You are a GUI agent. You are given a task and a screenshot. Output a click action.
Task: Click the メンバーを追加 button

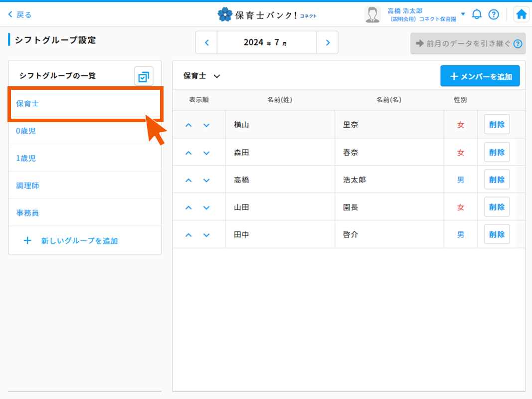(480, 76)
